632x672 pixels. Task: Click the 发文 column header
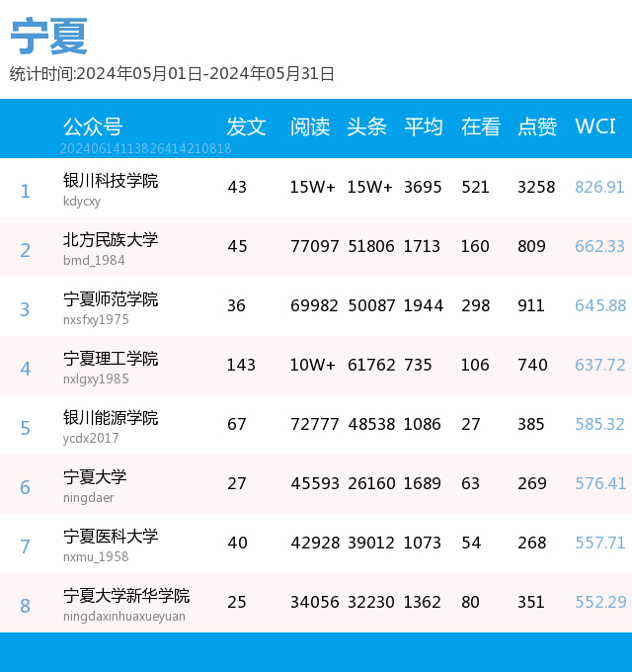pyautogui.click(x=246, y=126)
